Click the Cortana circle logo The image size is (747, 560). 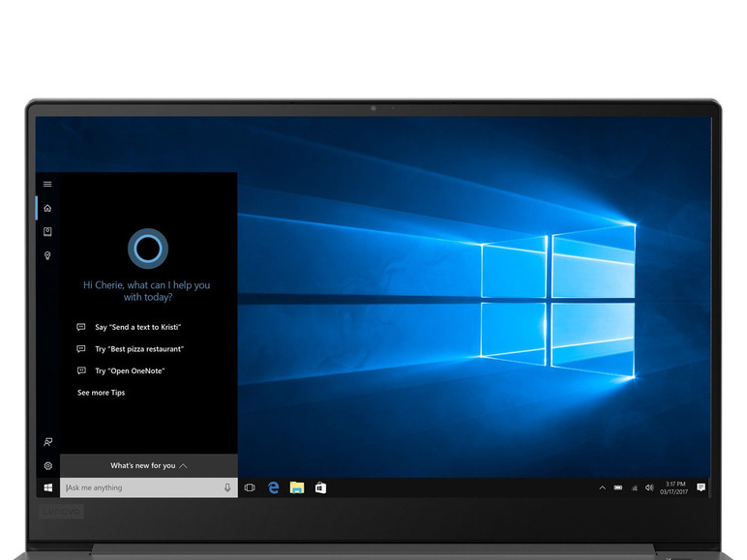pos(147,249)
